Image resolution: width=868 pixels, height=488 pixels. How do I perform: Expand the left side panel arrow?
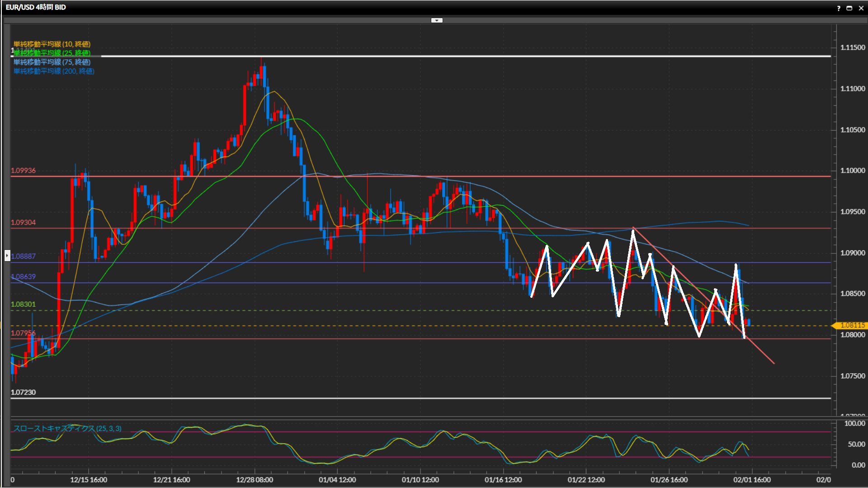tap(7, 256)
